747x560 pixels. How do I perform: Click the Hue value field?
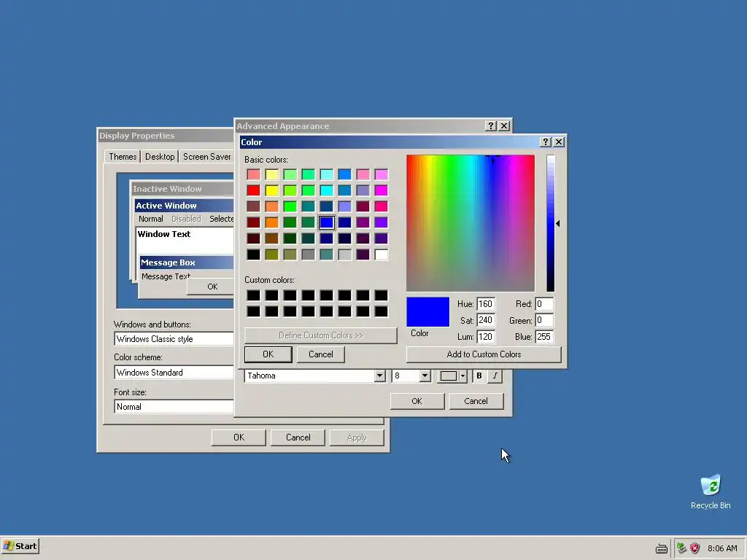click(485, 304)
